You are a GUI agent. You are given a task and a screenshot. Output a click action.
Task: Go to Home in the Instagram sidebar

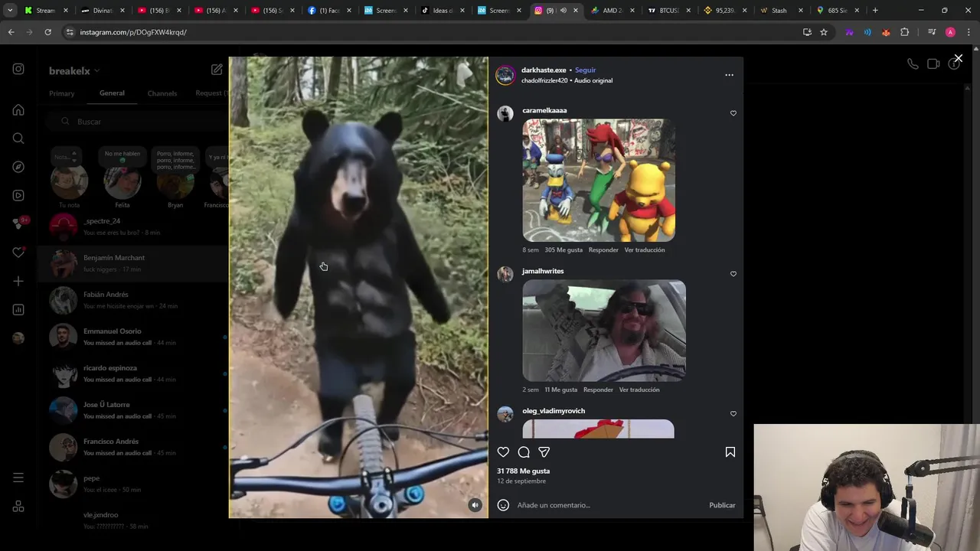coord(18,110)
